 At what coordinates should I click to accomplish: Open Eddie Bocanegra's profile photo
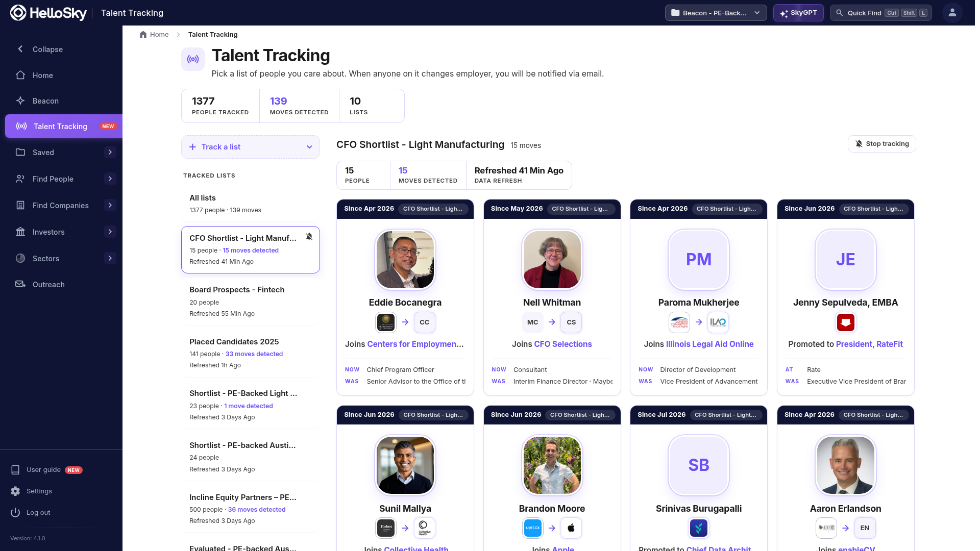coord(405,259)
